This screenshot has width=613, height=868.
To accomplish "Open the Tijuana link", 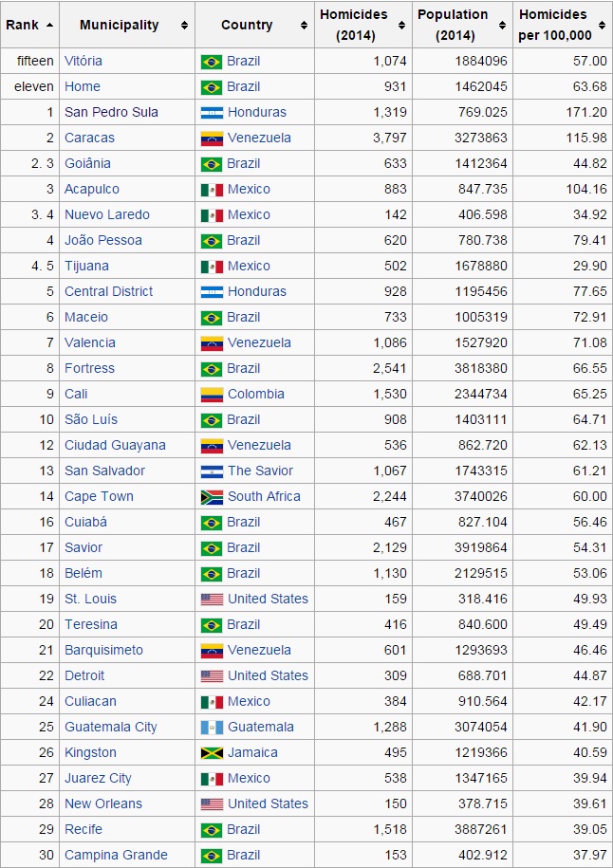I will click(87, 266).
